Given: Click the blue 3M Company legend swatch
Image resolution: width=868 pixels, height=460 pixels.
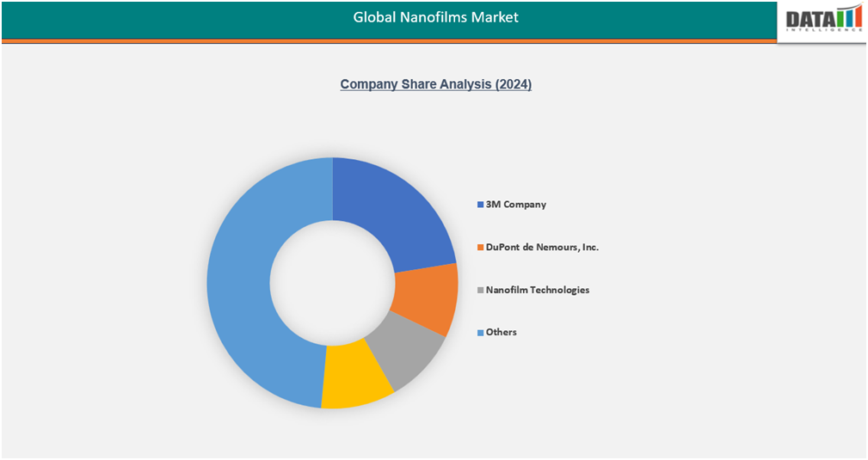Looking at the screenshot, I should click(x=481, y=205).
